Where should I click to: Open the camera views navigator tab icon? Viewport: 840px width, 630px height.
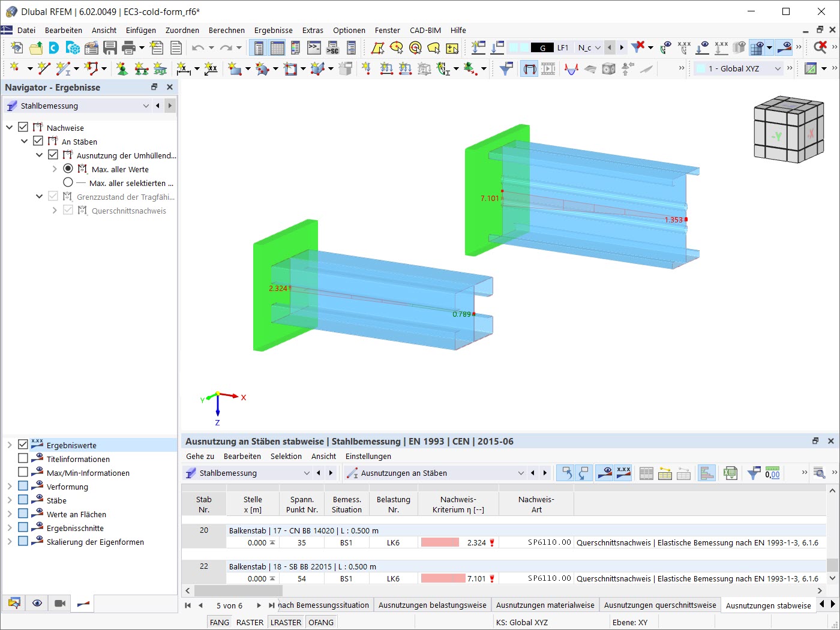(60, 603)
